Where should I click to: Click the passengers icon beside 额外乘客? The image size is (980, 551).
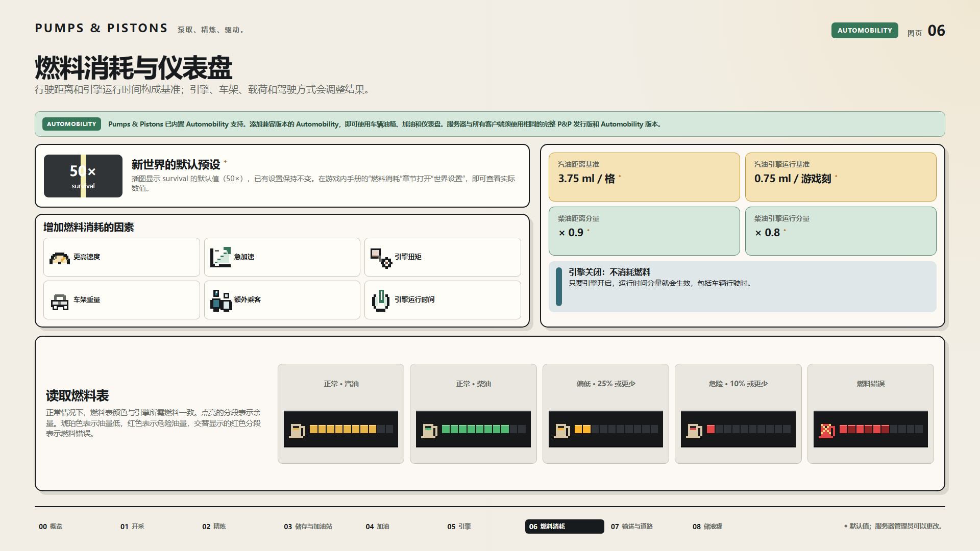point(220,300)
